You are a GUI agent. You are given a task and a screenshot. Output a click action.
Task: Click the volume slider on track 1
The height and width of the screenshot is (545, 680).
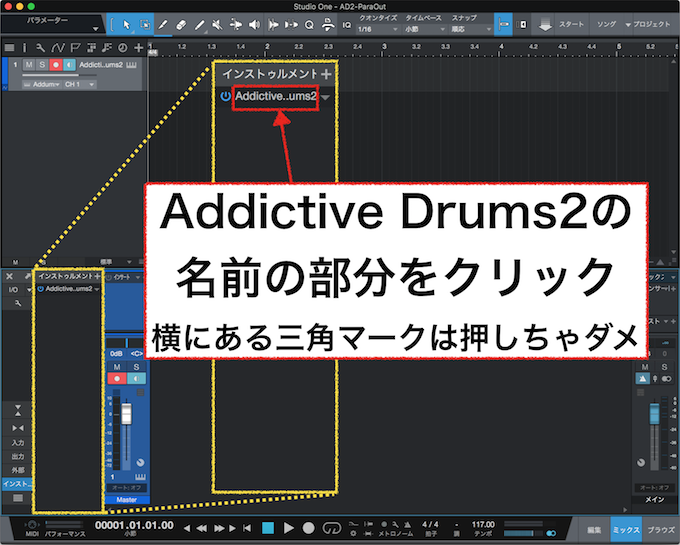(59, 75)
